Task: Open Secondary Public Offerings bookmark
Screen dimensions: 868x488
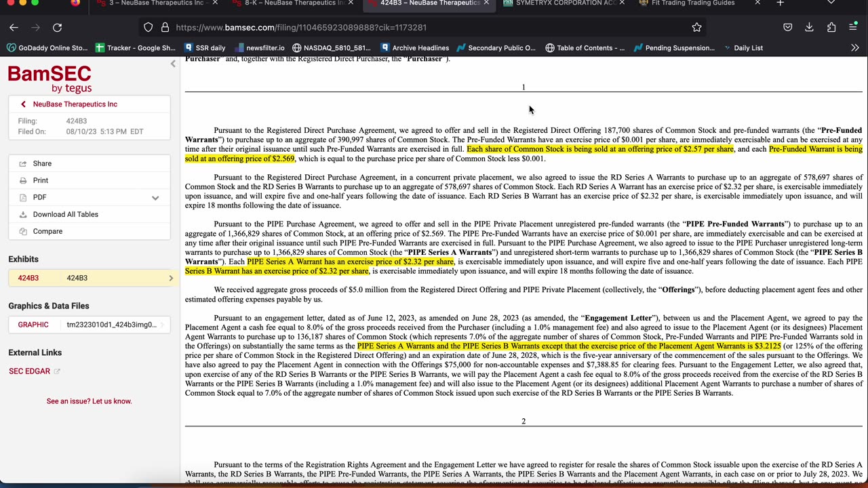Action: coord(496,47)
